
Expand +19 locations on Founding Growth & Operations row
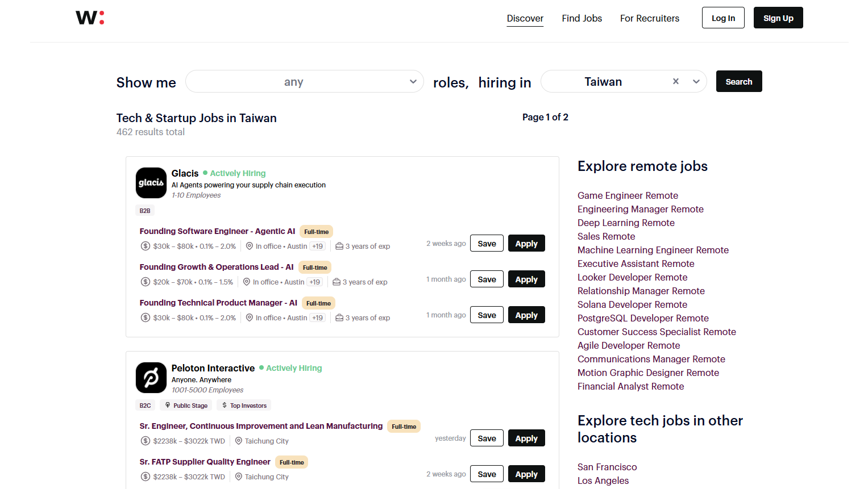click(x=315, y=282)
